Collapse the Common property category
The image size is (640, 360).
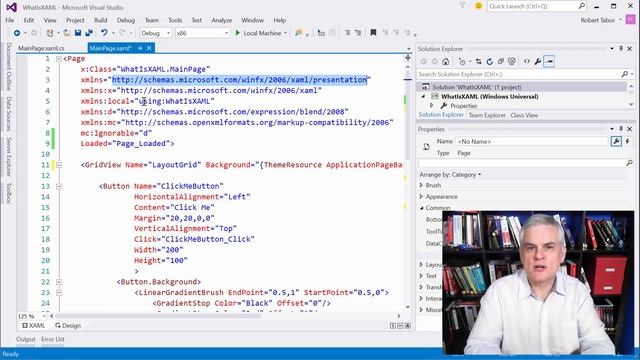(x=421, y=208)
